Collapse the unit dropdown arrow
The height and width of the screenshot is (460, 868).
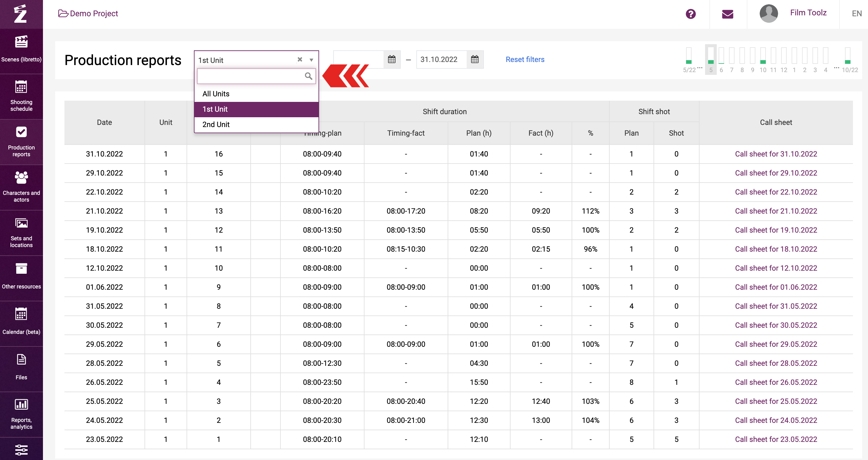click(311, 60)
